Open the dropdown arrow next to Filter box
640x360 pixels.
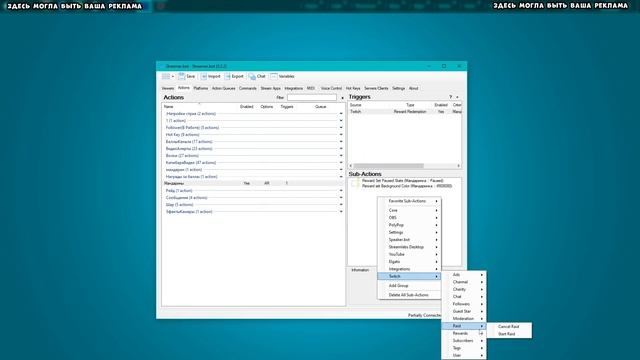[x=342, y=98]
